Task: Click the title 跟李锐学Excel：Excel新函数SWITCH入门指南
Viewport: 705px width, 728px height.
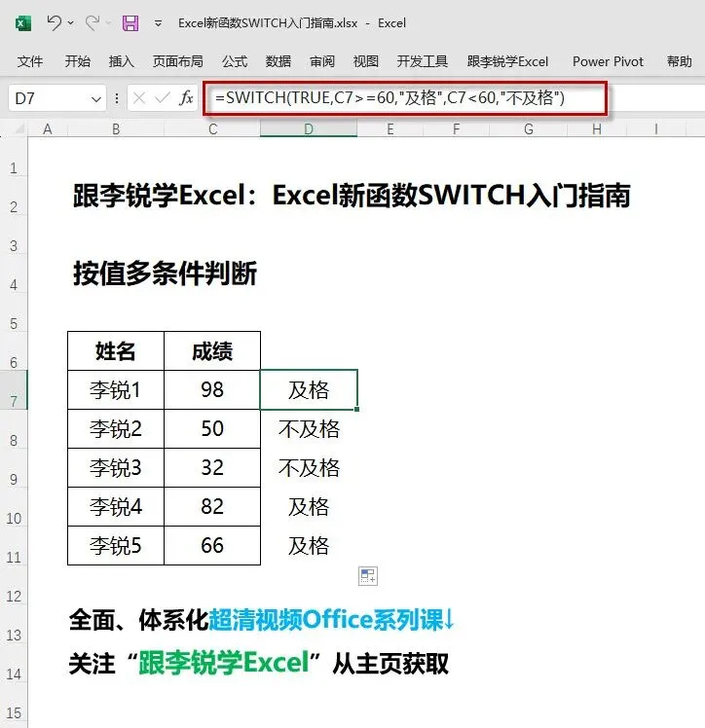Action: pos(352,195)
